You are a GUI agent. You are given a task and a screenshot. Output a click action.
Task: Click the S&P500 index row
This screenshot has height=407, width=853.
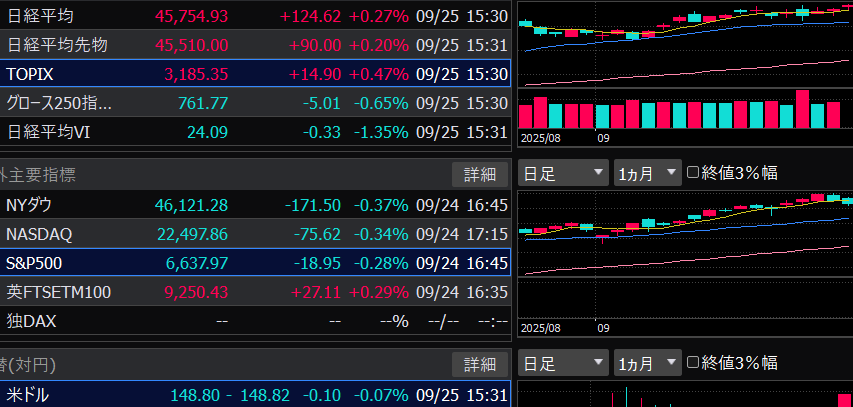[x=255, y=263]
